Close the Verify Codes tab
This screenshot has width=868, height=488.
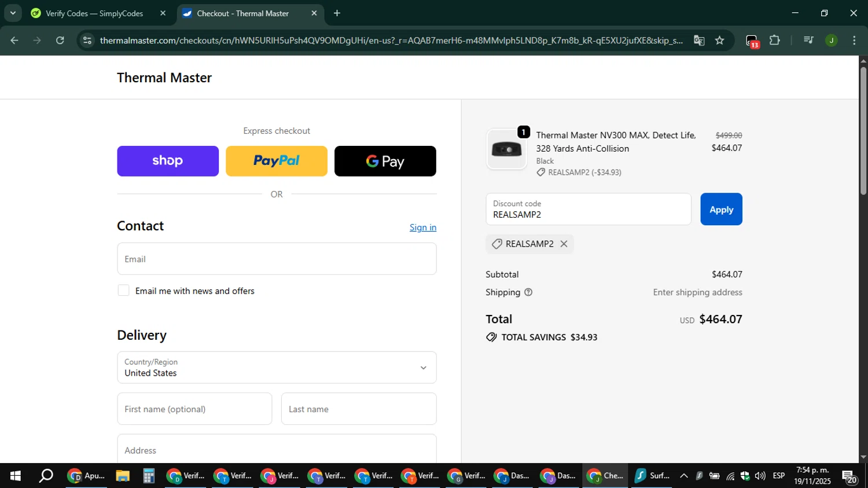[x=163, y=13]
